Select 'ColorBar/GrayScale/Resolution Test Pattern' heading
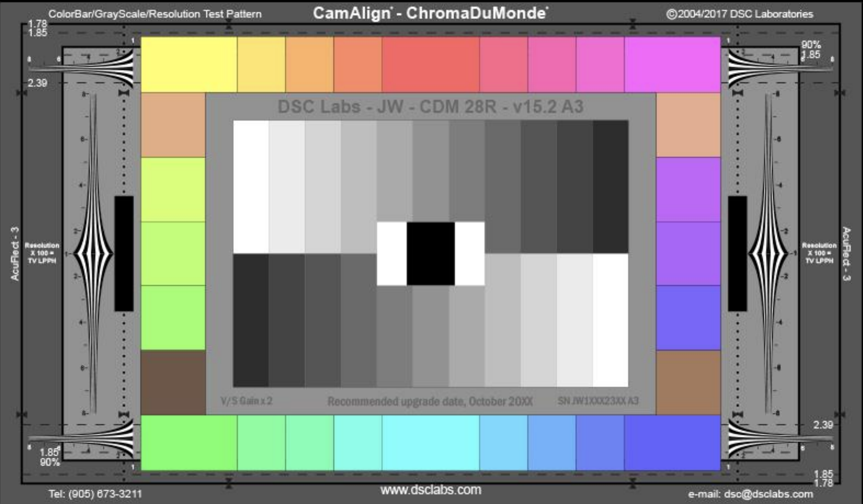 pyautogui.click(x=155, y=14)
